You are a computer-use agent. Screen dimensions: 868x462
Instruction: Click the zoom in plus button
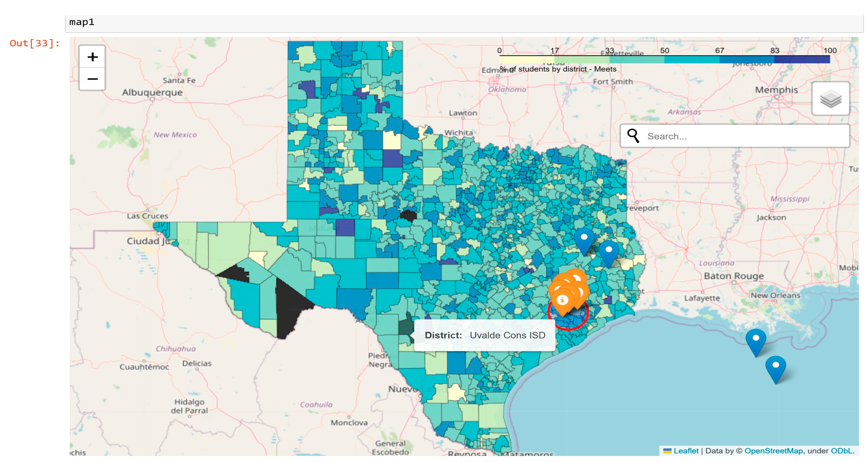[x=92, y=57]
